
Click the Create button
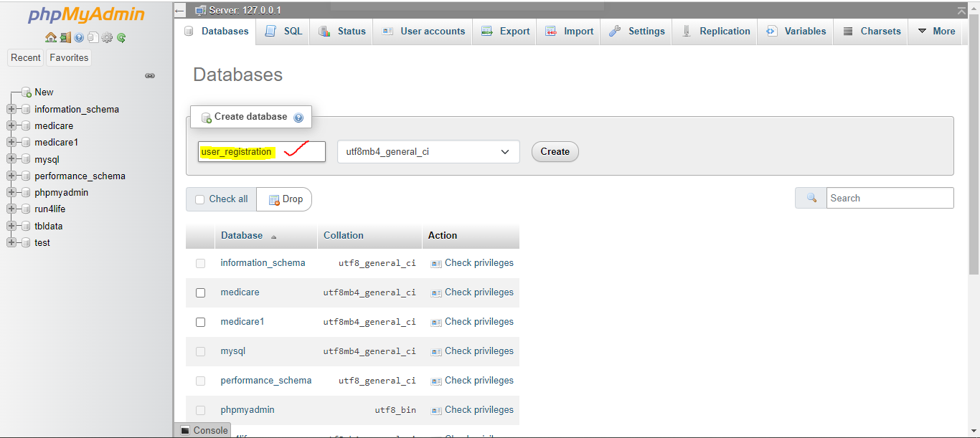555,152
